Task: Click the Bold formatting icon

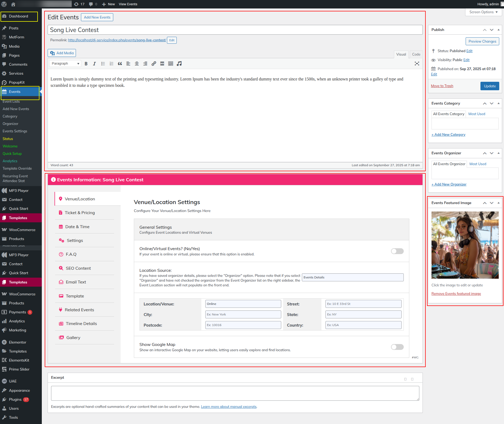Action: click(86, 64)
